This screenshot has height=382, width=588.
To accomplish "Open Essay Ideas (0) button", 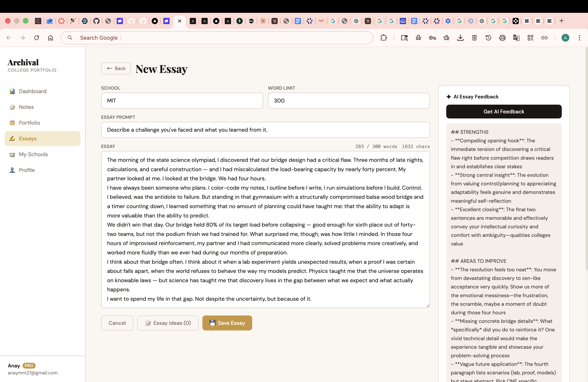I will (x=168, y=323).
